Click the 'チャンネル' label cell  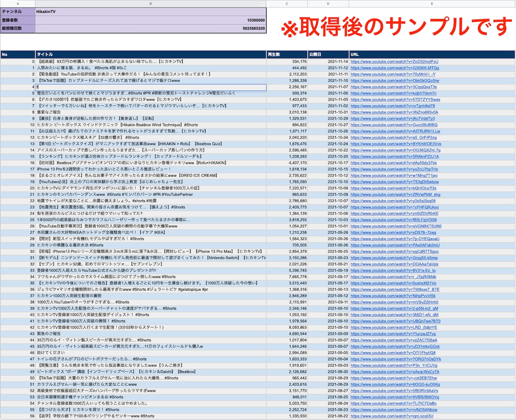[x=18, y=12]
